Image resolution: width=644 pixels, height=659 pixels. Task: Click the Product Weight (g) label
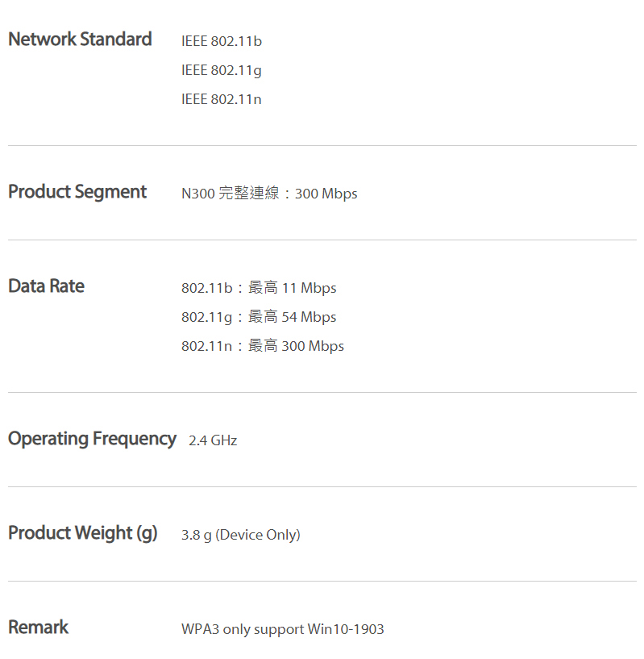[x=83, y=533]
